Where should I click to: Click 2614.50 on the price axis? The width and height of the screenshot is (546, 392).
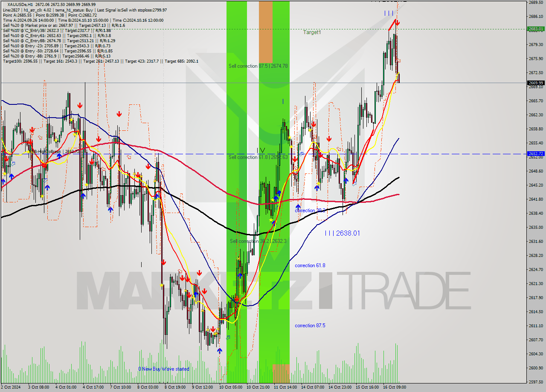click(x=536, y=311)
